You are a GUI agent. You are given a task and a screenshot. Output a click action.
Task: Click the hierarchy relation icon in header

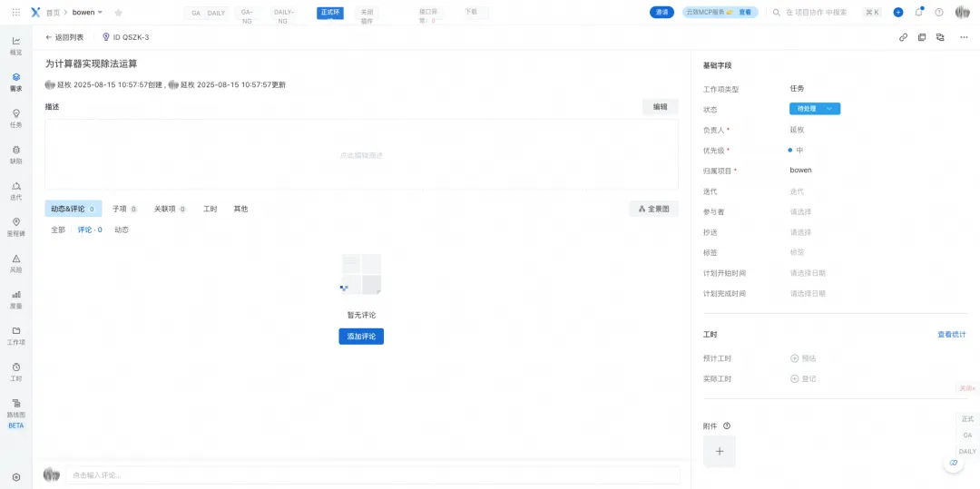[x=939, y=37]
